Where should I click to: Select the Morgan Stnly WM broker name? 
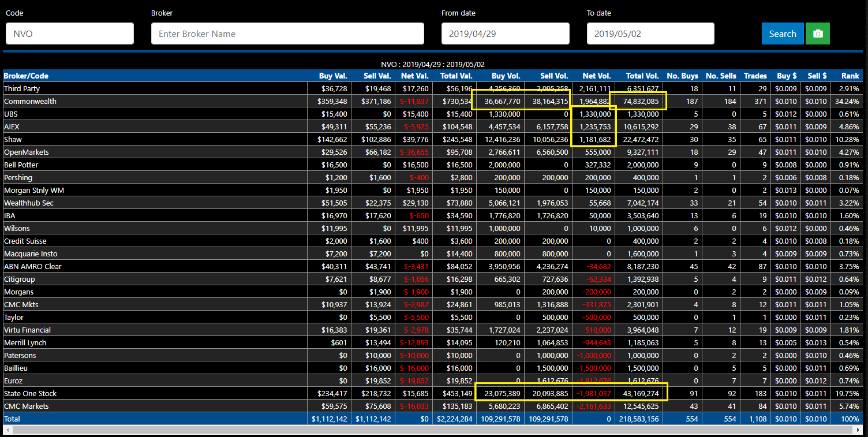34,190
